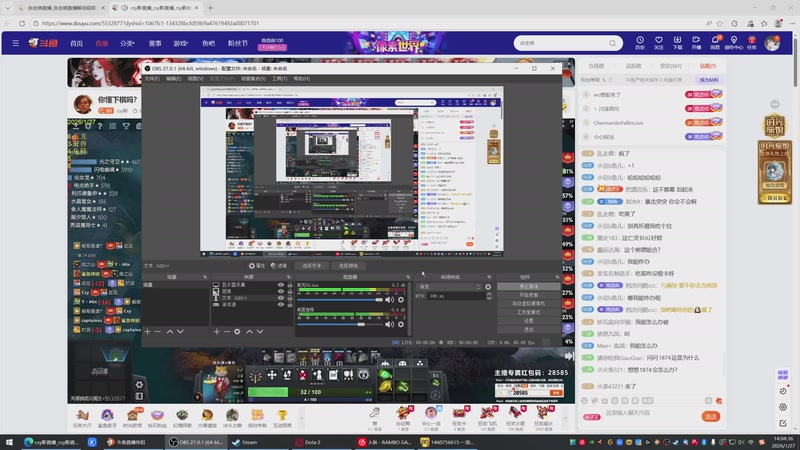This screenshot has width=800, height=450.
Task: Undock the OBS scenes panel
Action: 205,277
